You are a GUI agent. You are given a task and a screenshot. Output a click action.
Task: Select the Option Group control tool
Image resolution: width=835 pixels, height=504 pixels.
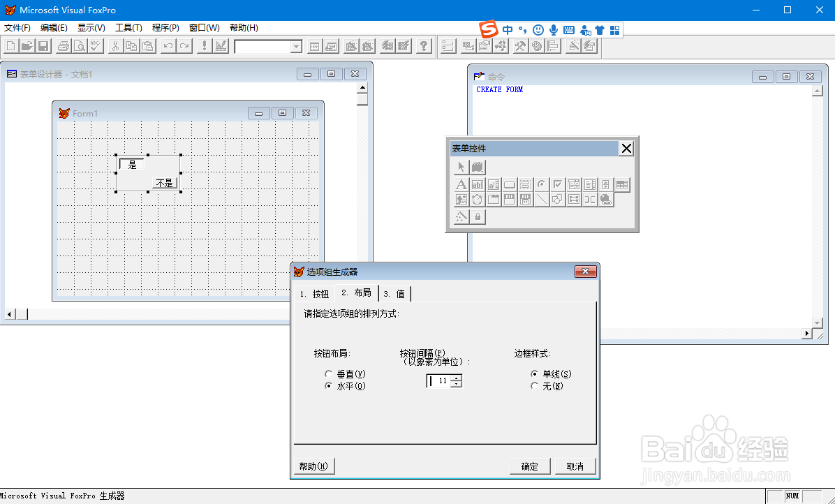(526, 185)
